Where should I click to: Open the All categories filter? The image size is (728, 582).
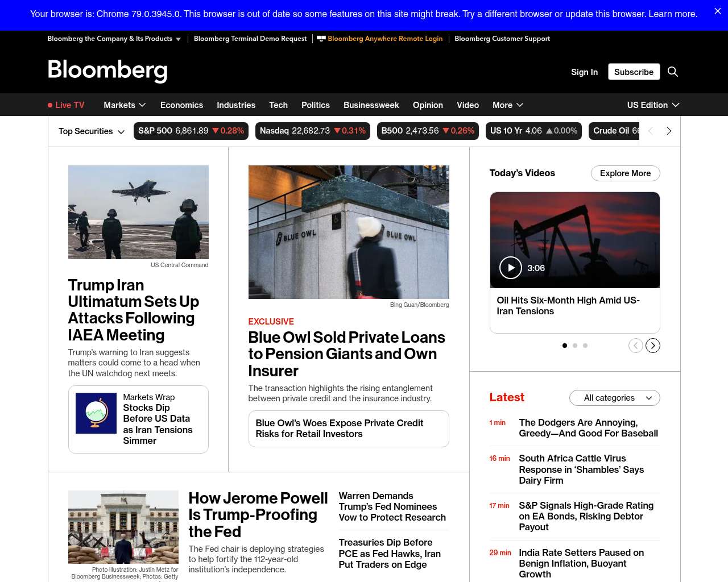click(615, 398)
